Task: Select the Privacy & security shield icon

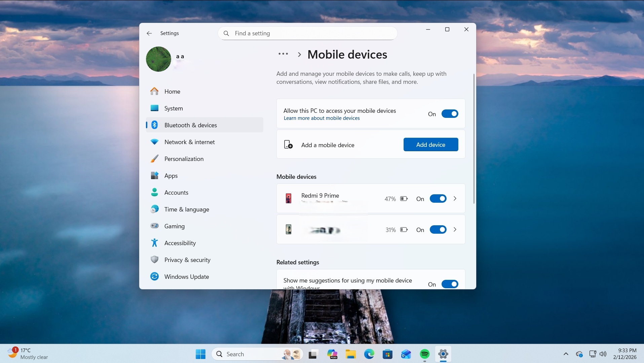Action: point(154,260)
